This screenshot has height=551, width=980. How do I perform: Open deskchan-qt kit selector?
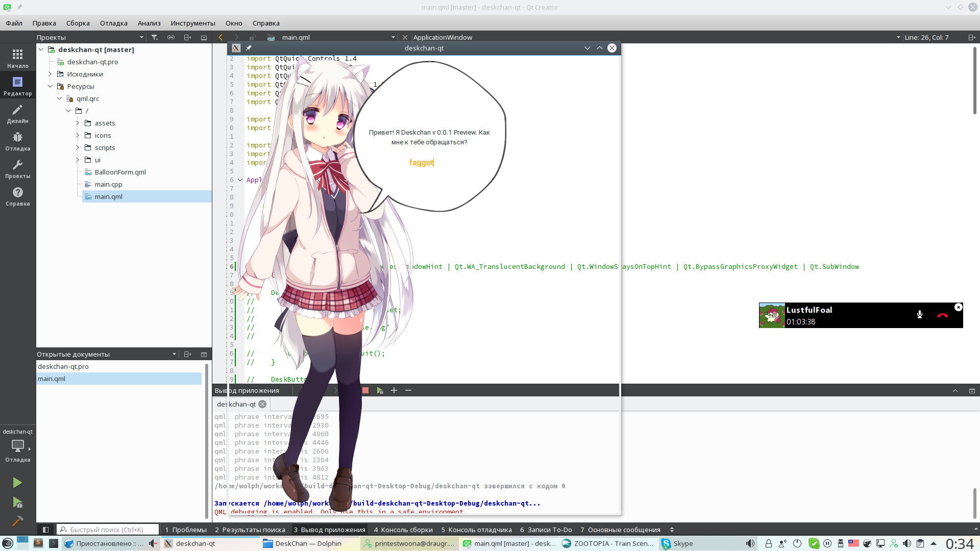pos(18,445)
